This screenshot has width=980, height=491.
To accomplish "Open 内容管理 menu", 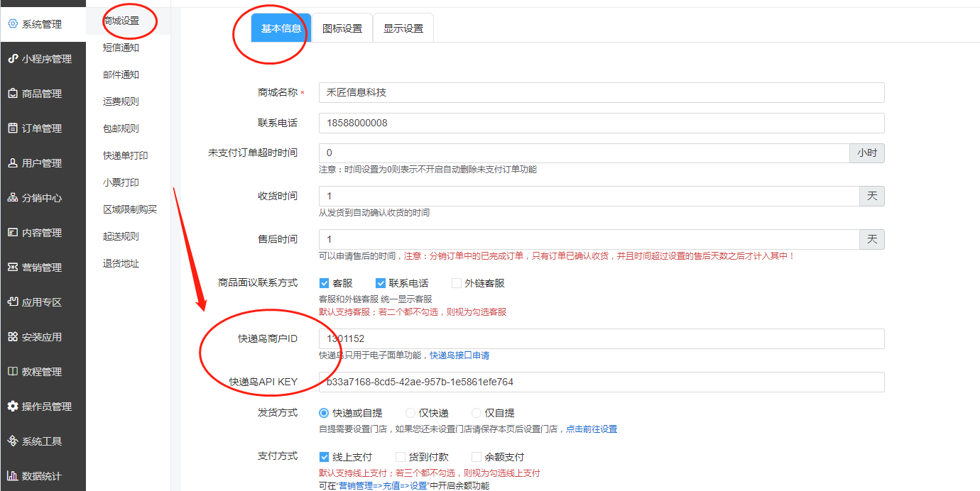I will [x=43, y=233].
